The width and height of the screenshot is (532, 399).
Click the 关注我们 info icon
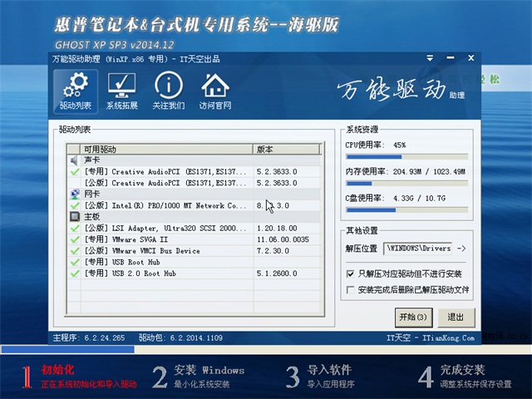[169, 91]
